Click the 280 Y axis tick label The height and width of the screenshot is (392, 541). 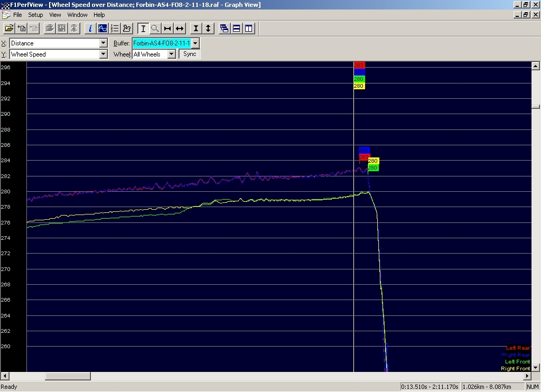click(5, 192)
